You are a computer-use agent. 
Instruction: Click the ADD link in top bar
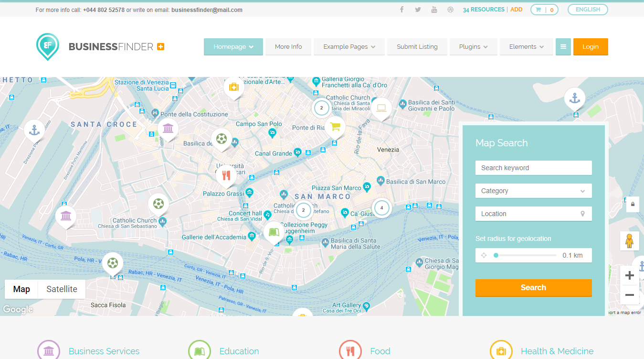516,10
